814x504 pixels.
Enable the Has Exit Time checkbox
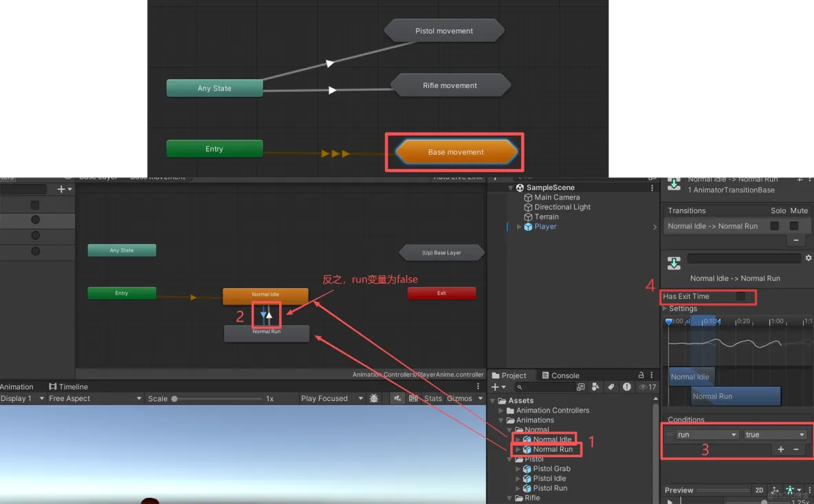point(740,296)
